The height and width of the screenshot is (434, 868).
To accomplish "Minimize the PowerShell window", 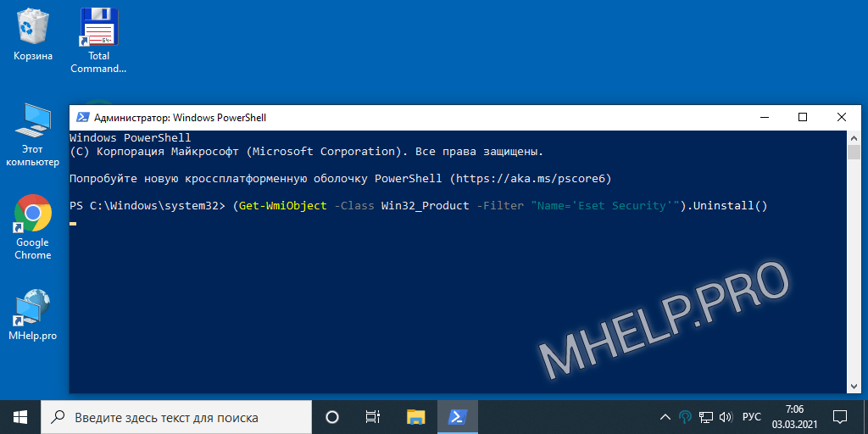I will 765,117.
